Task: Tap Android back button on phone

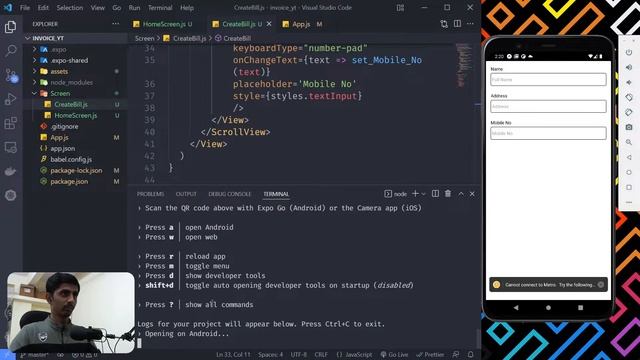Action: point(516,308)
